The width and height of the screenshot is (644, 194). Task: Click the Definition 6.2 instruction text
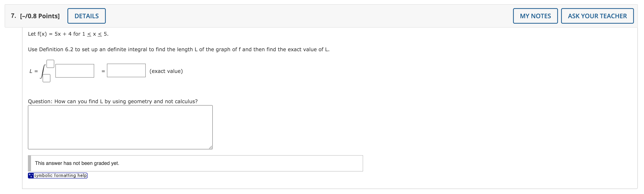(x=178, y=49)
